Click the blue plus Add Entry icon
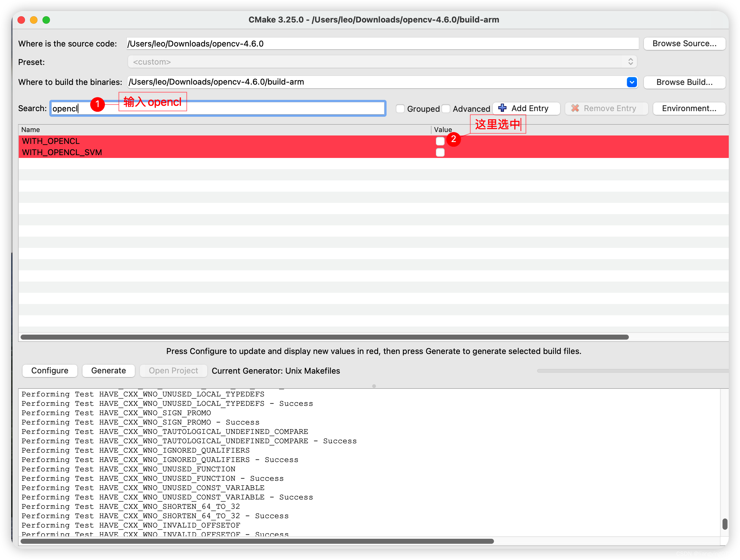 [x=502, y=108]
